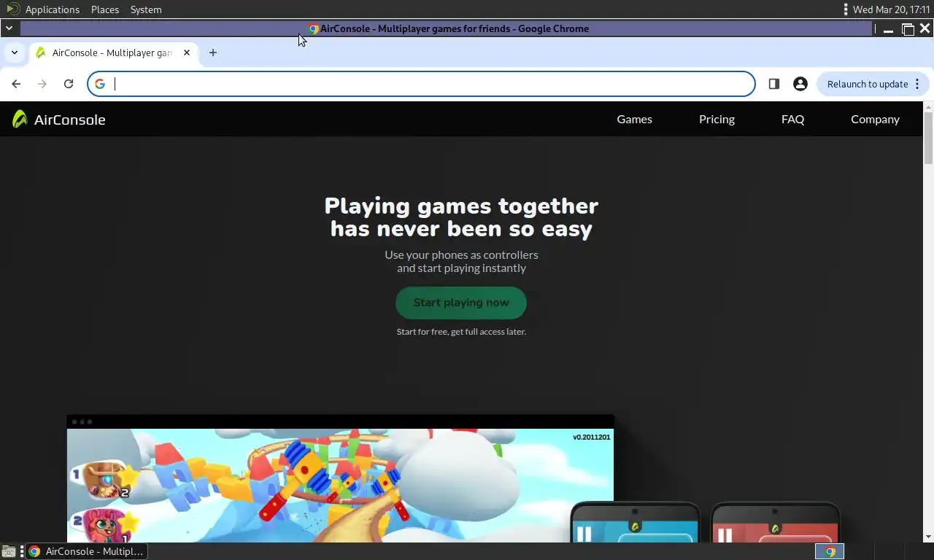
Task: Open the Places menu in top panel
Action: pos(105,9)
